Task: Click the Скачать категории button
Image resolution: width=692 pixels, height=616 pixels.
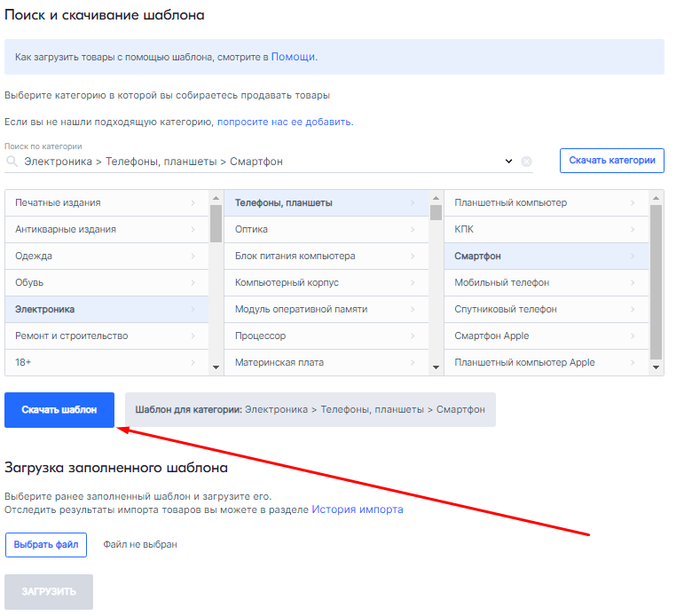Action: pos(612,161)
